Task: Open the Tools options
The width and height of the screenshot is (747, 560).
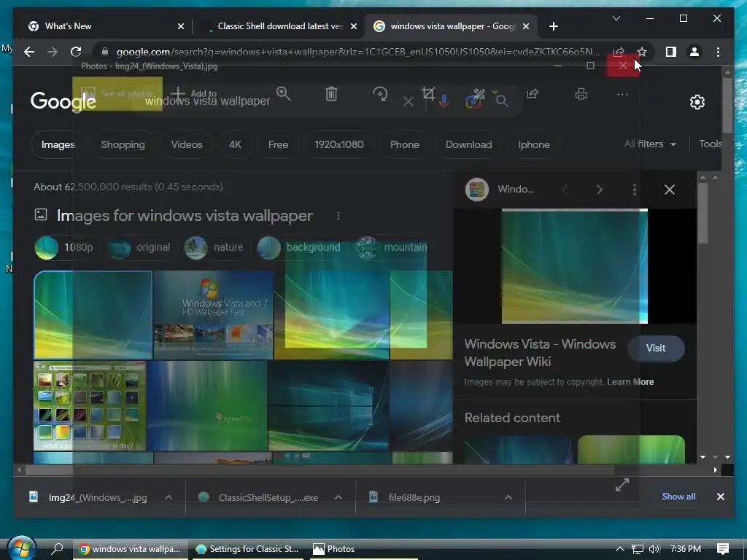Action: click(710, 144)
